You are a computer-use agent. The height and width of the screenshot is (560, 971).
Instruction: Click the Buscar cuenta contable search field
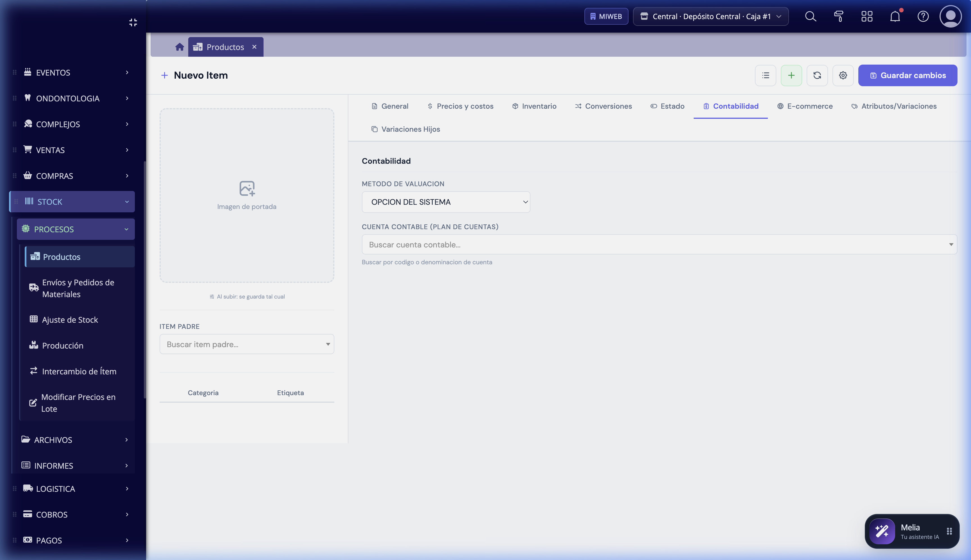click(659, 244)
